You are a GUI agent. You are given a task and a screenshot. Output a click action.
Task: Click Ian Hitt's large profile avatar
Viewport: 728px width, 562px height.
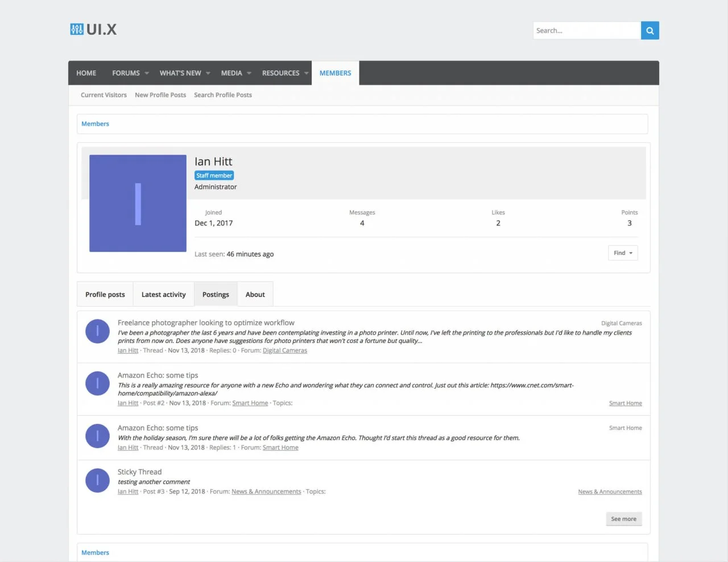(x=138, y=203)
